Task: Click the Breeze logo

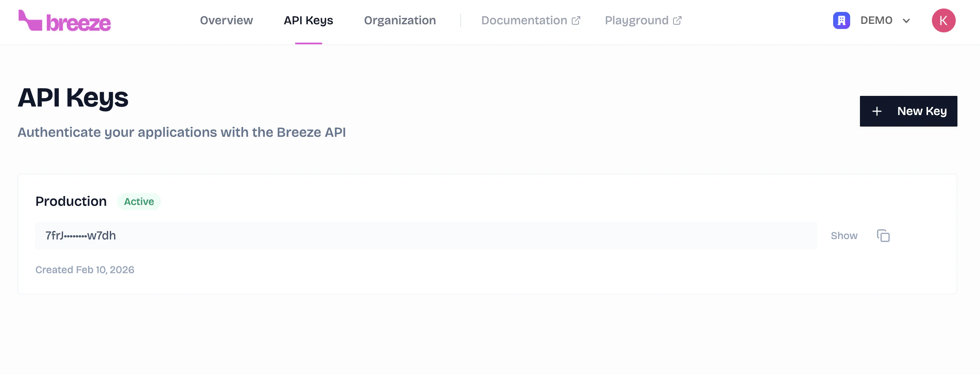Action: [x=64, y=21]
